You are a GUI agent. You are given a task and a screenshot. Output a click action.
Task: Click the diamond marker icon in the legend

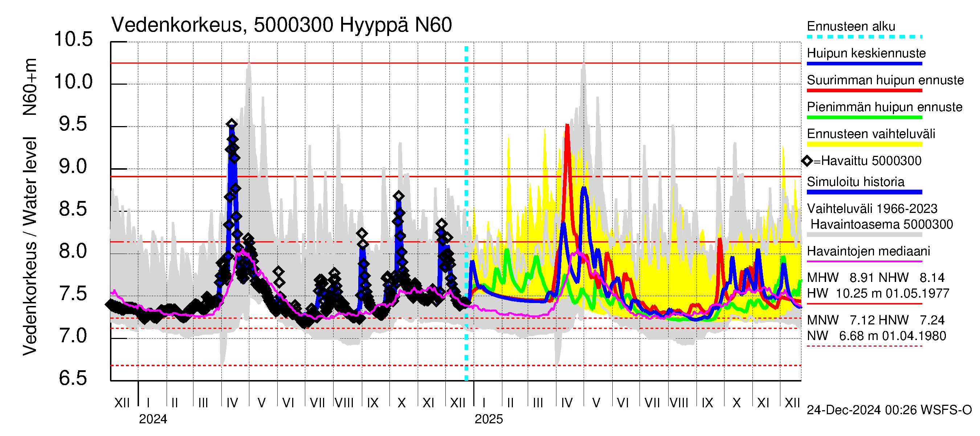[x=807, y=161]
